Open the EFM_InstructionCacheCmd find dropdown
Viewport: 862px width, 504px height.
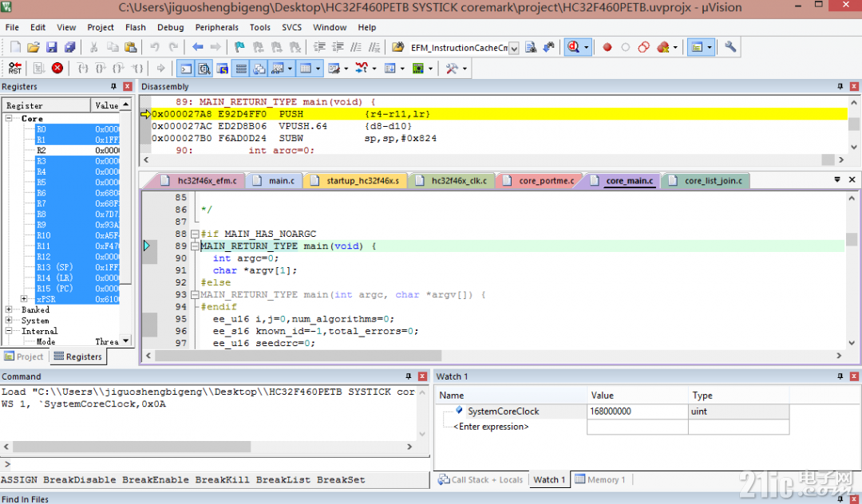(514, 49)
